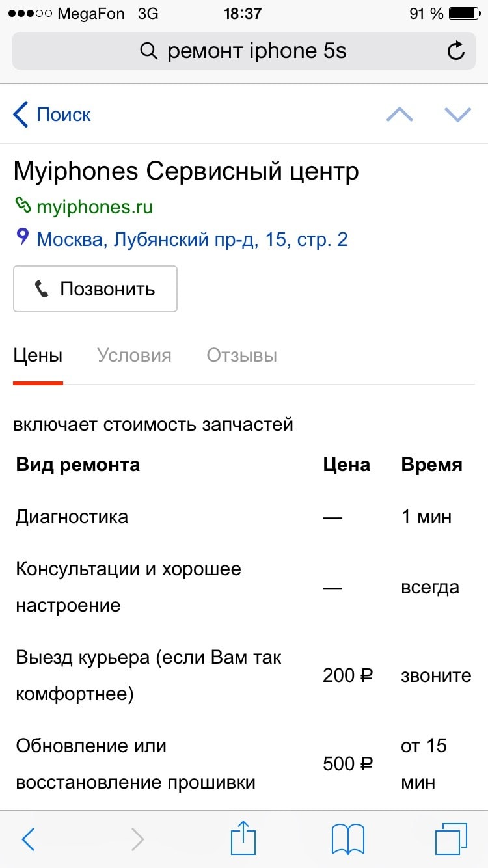Image resolution: width=488 pixels, height=868 pixels.
Task: Tap the magnifier icon in address bar
Action: coord(149,51)
